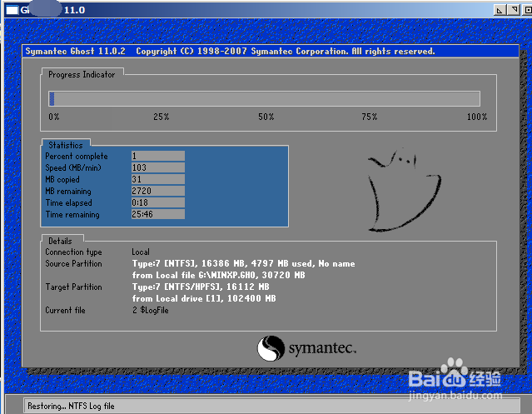Click the Percent complete value 1
Screen dimensions: 532x414
[158, 156]
